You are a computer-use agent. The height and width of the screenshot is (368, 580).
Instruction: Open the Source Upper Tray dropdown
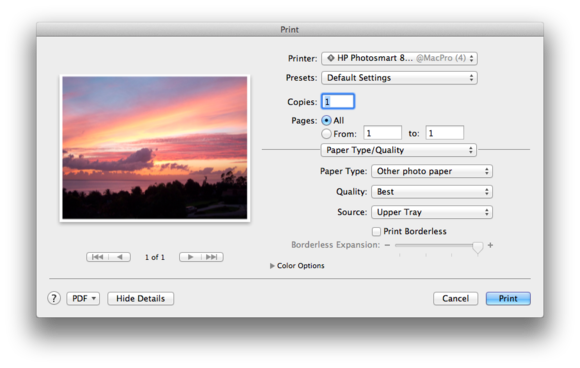click(432, 212)
